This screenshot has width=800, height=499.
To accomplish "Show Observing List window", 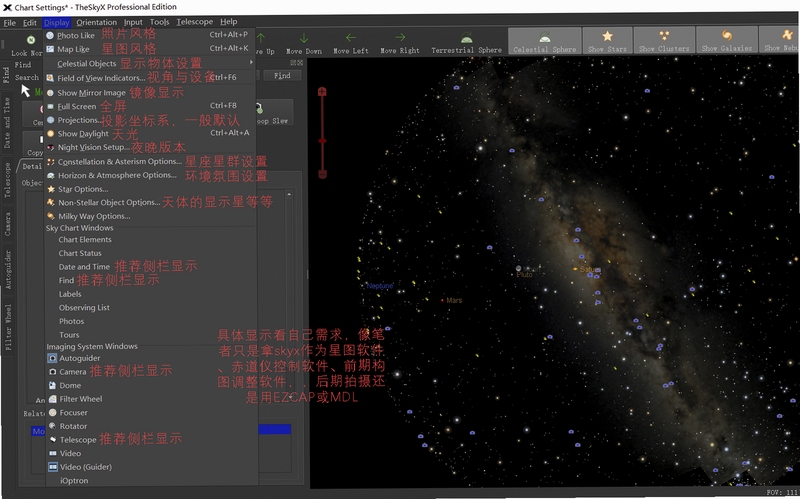I will click(84, 308).
